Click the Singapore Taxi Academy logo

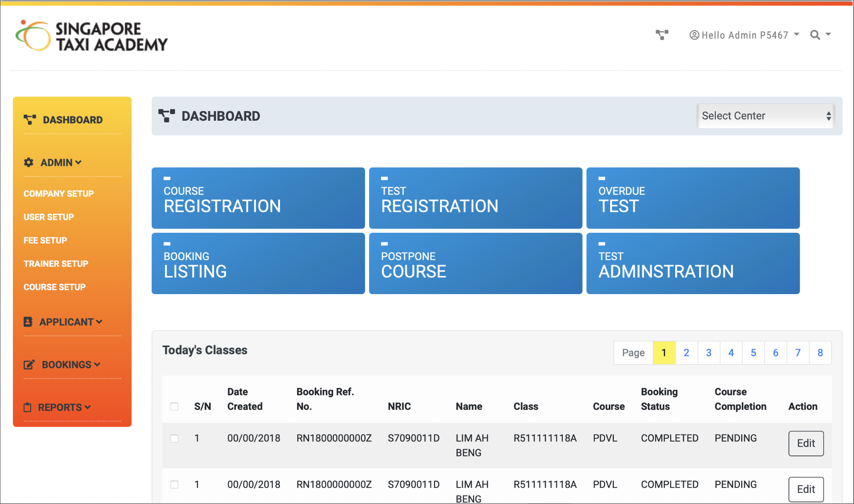pyautogui.click(x=91, y=37)
